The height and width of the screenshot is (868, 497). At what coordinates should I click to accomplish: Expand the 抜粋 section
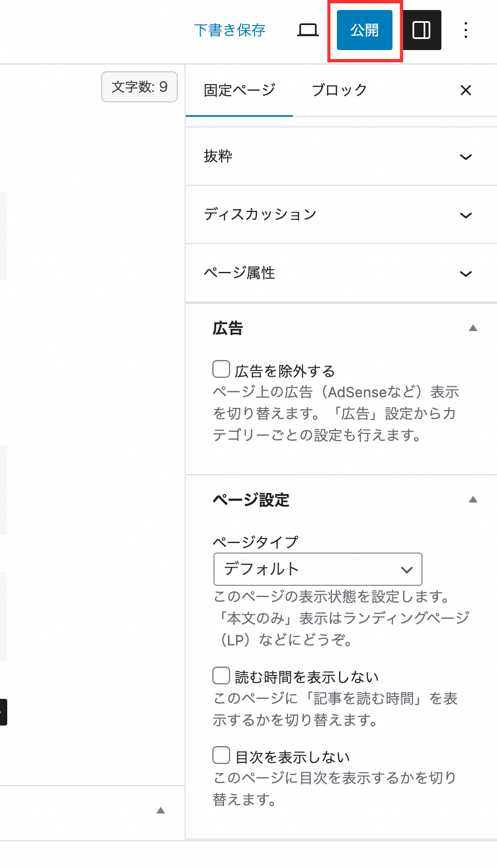[x=341, y=156]
